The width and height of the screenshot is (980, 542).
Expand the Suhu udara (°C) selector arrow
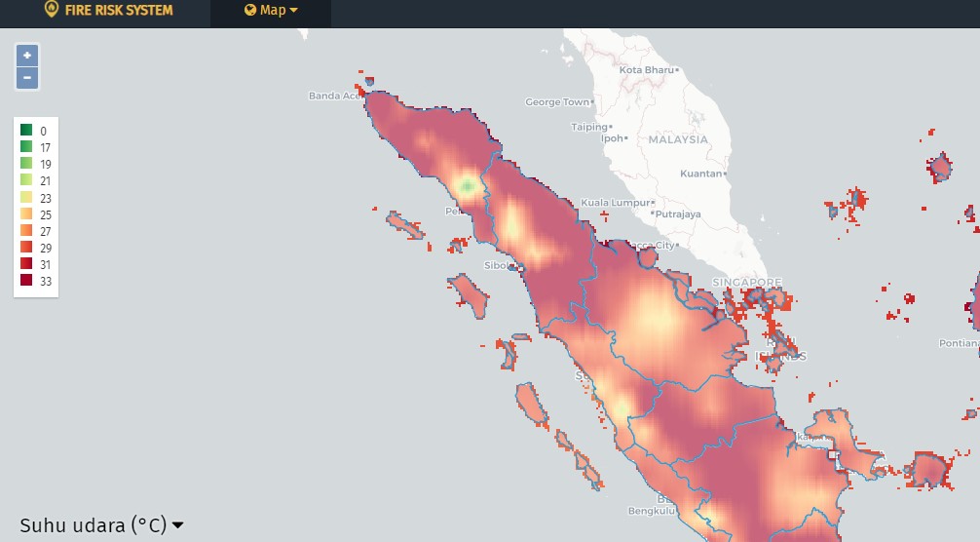[x=178, y=526]
